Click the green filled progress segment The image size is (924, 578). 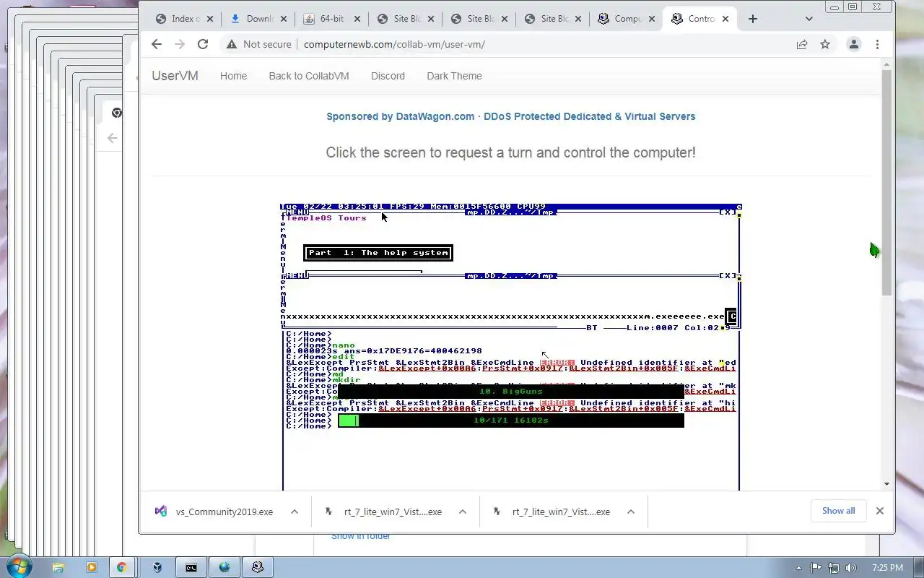coord(348,420)
